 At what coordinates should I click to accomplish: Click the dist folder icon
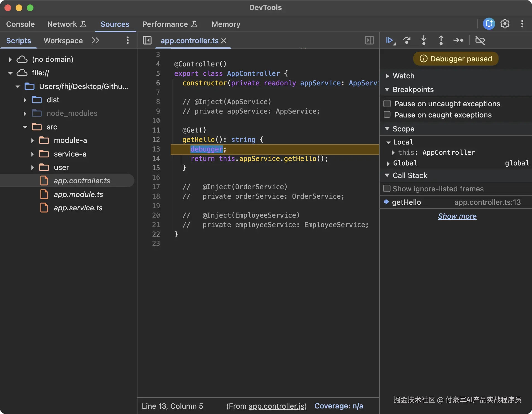coord(37,100)
